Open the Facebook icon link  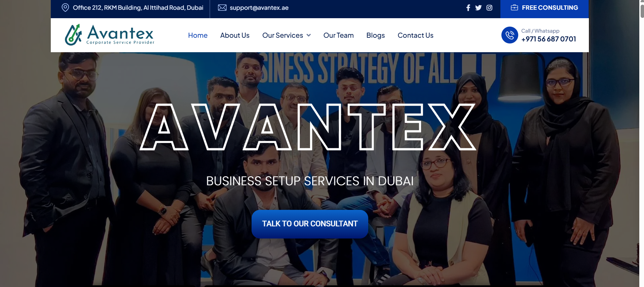468,8
